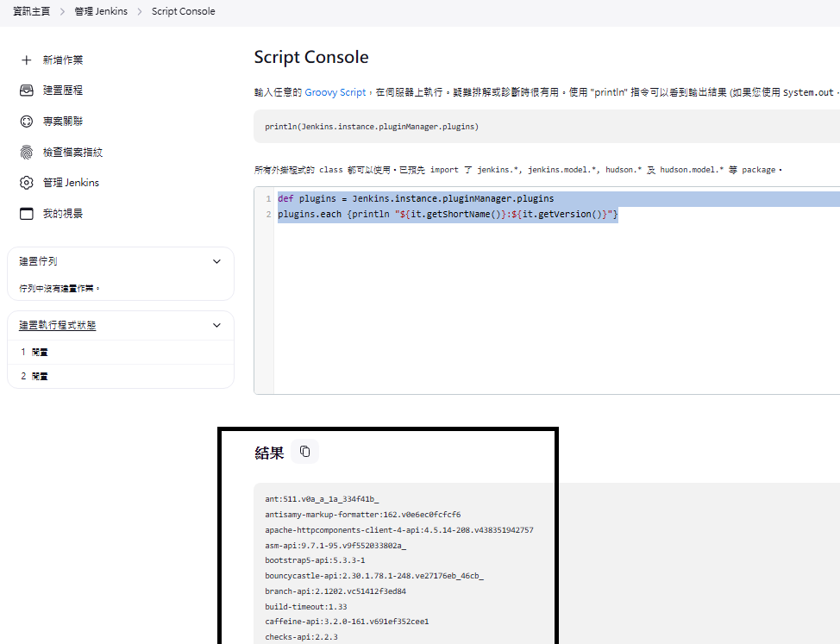840x644 pixels.
Task: Click the apache-httpcomponents-client-4-api result line
Action: tap(399, 530)
